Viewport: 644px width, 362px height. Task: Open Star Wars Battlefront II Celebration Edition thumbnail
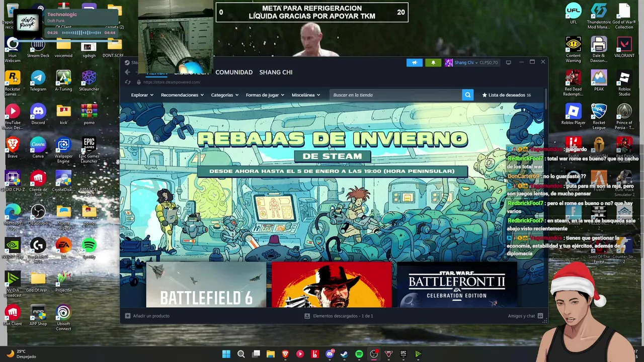456,285
